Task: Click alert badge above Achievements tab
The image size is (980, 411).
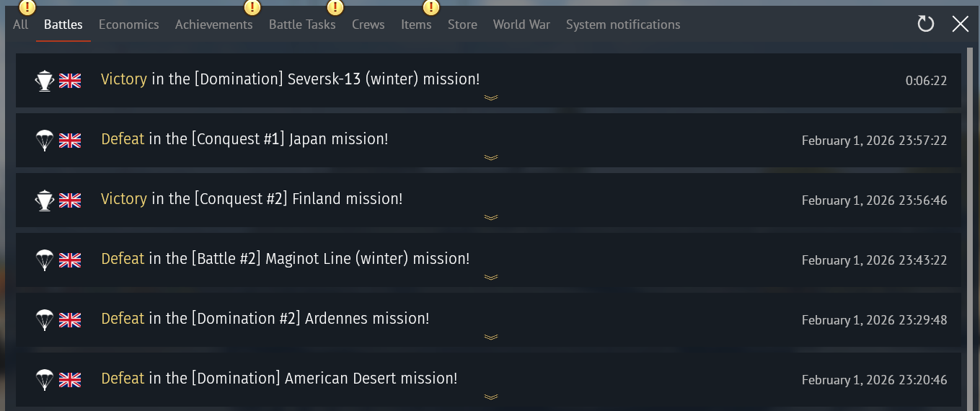Action: 252,8
